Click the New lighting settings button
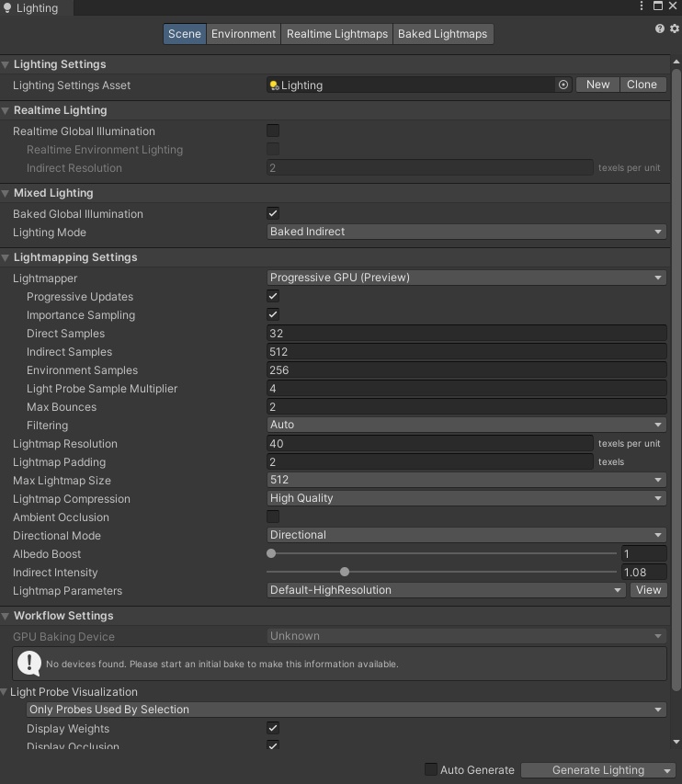Viewport: 682px width, 784px height. 597,85
